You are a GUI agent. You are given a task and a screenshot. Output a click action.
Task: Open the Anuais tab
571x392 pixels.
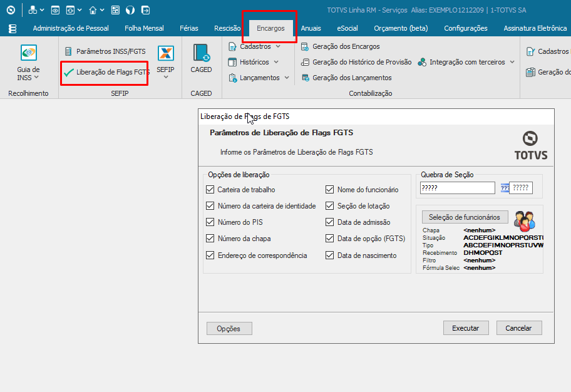311,28
